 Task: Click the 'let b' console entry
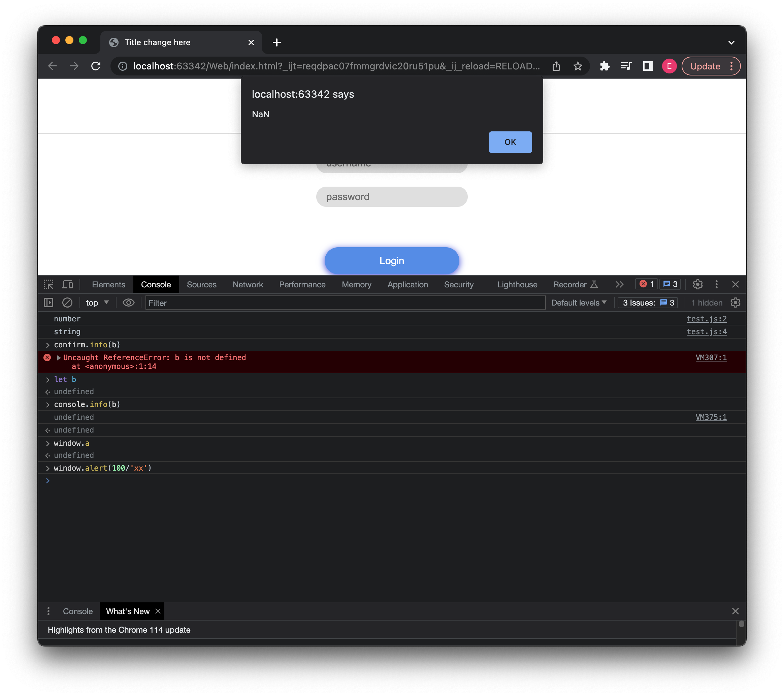point(65,379)
